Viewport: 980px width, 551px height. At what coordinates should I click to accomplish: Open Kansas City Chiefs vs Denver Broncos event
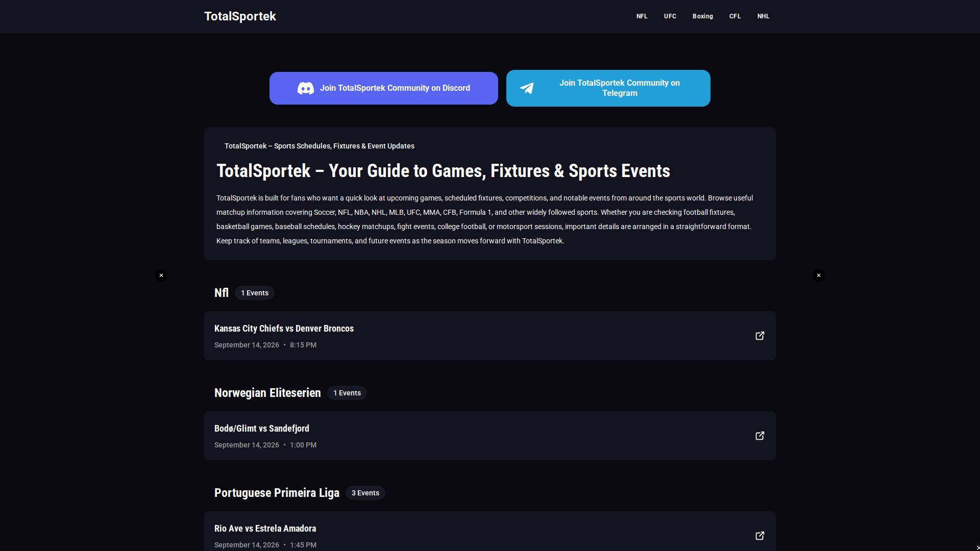point(490,336)
